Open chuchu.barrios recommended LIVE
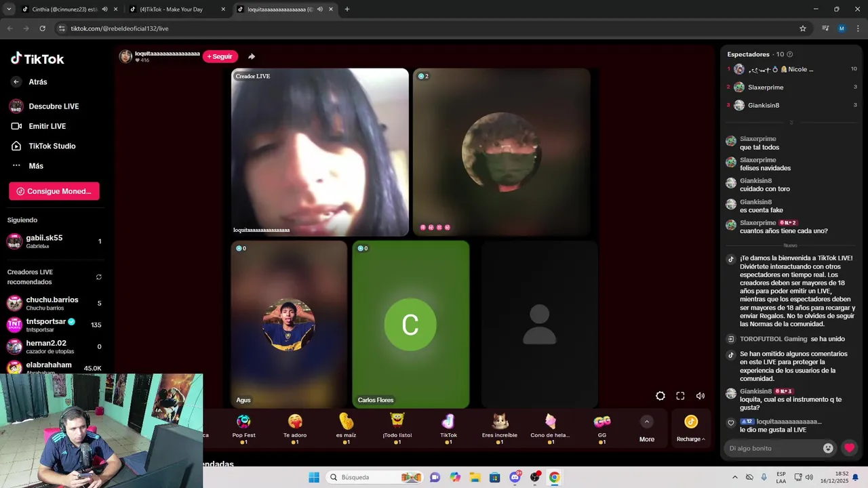This screenshot has width=868, height=488. (x=54, y=303)
